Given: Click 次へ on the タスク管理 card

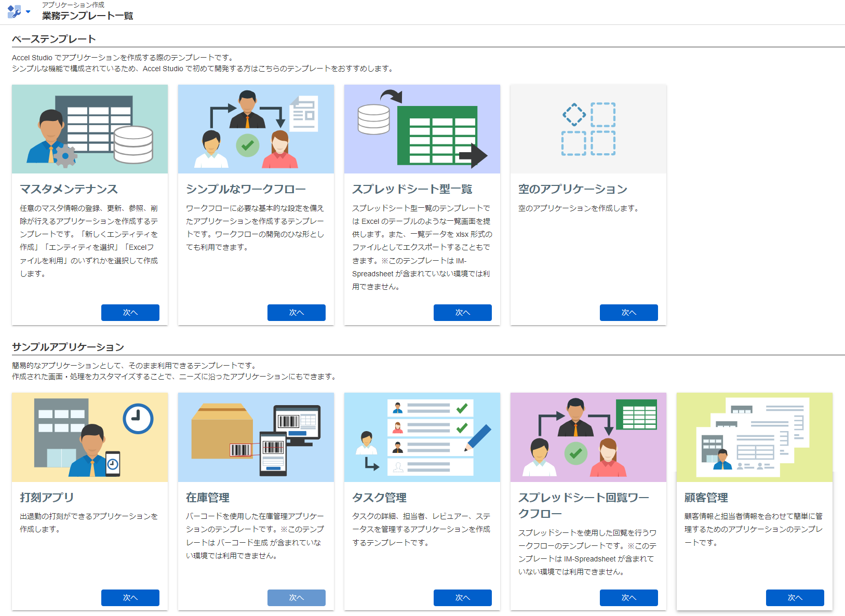Looking at the screenshot, I should click(x=463, y=598).
